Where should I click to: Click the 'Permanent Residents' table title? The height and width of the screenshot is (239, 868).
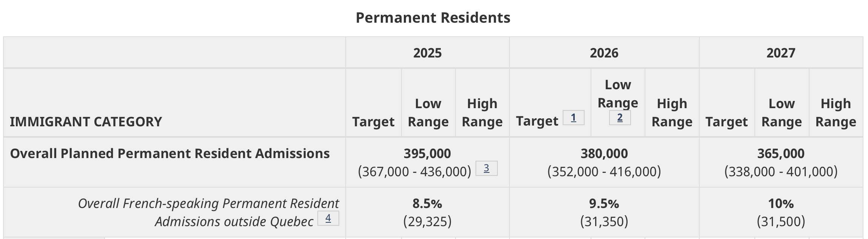click(433, 18)
